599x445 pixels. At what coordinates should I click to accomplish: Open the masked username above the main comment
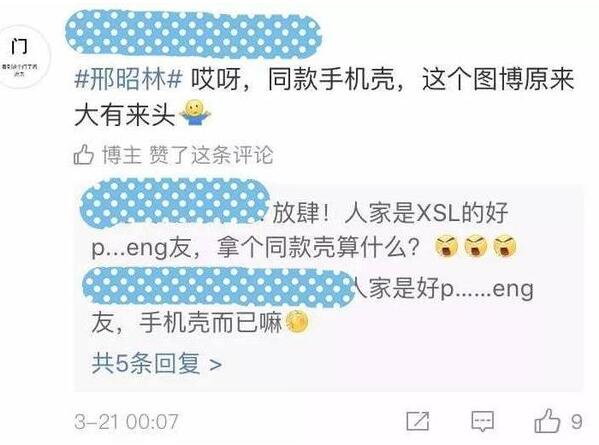[193, 35]
